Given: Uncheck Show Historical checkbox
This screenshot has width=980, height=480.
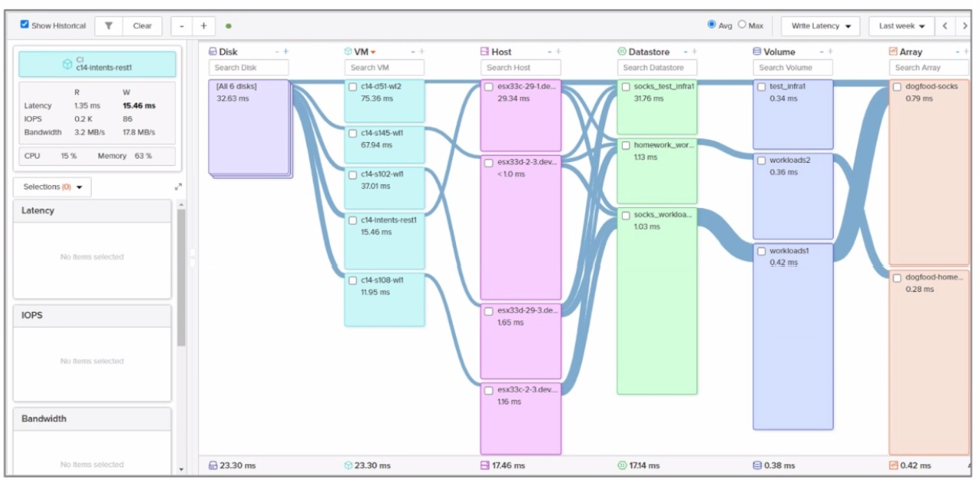Looking at the screenshot, I should coord(24,25).
